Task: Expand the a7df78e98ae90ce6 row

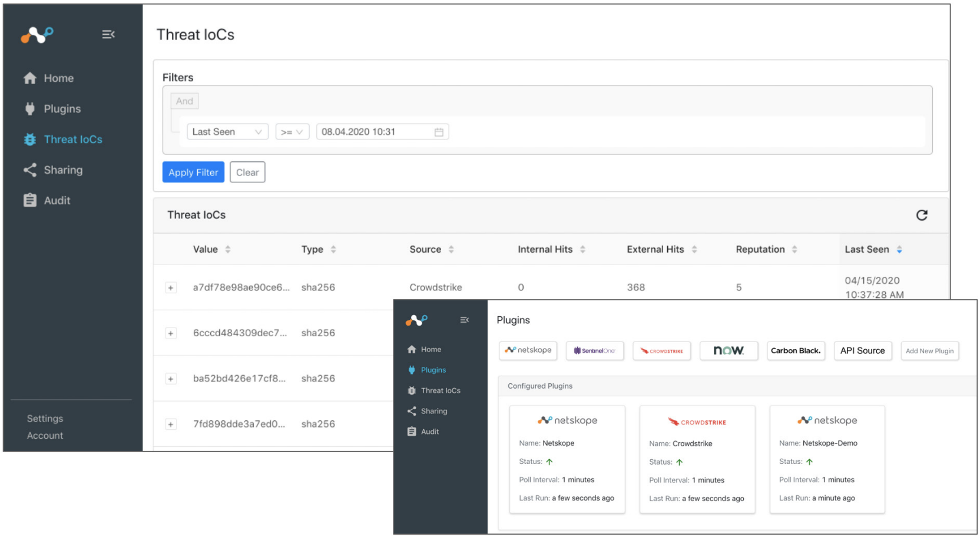Action: click(171, 288)
